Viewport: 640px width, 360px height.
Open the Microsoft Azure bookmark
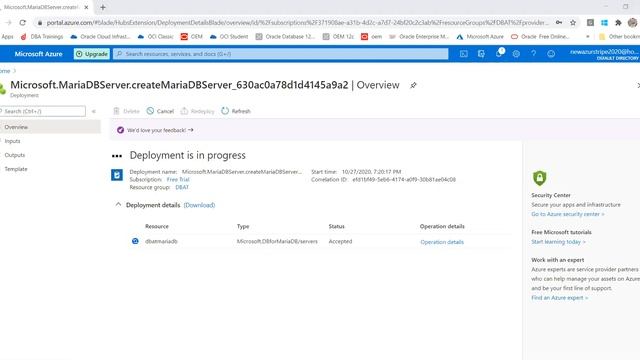point(480,37)
